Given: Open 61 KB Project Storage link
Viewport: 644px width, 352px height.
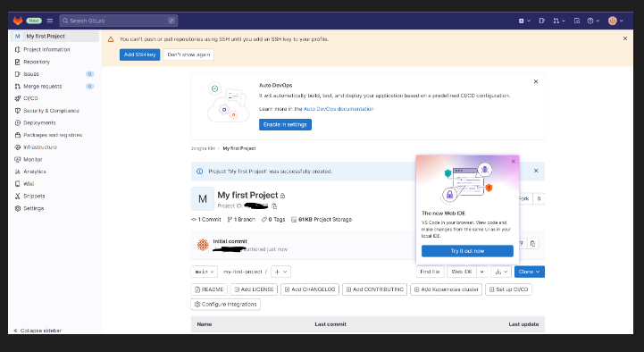Looking at the screenshot, I should [x=322, y=220].
